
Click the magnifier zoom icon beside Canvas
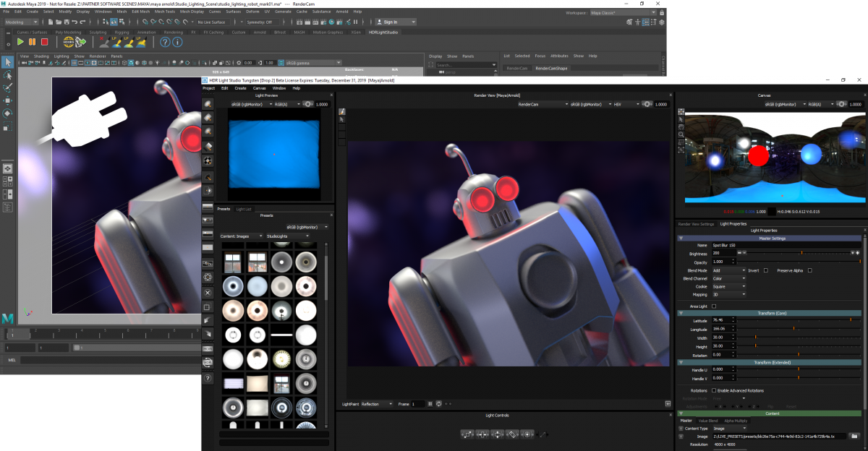[681, 134]
